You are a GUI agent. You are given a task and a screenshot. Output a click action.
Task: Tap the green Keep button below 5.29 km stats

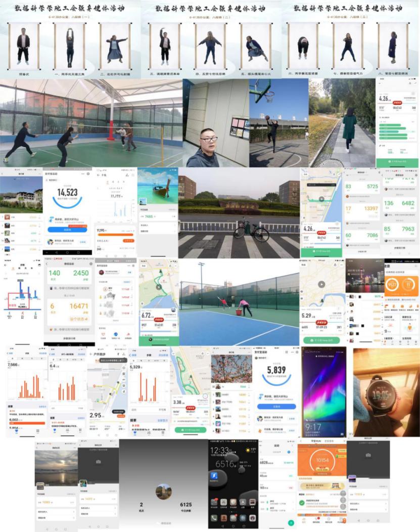[321, 340]
